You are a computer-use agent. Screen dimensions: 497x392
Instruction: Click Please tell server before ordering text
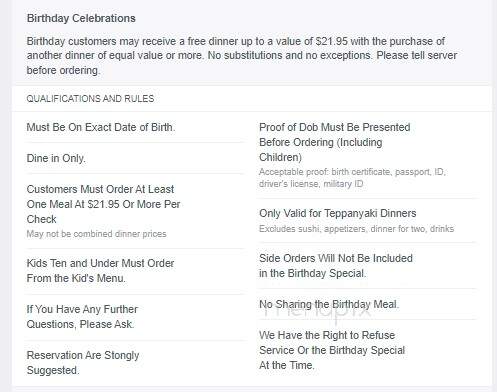417,55
